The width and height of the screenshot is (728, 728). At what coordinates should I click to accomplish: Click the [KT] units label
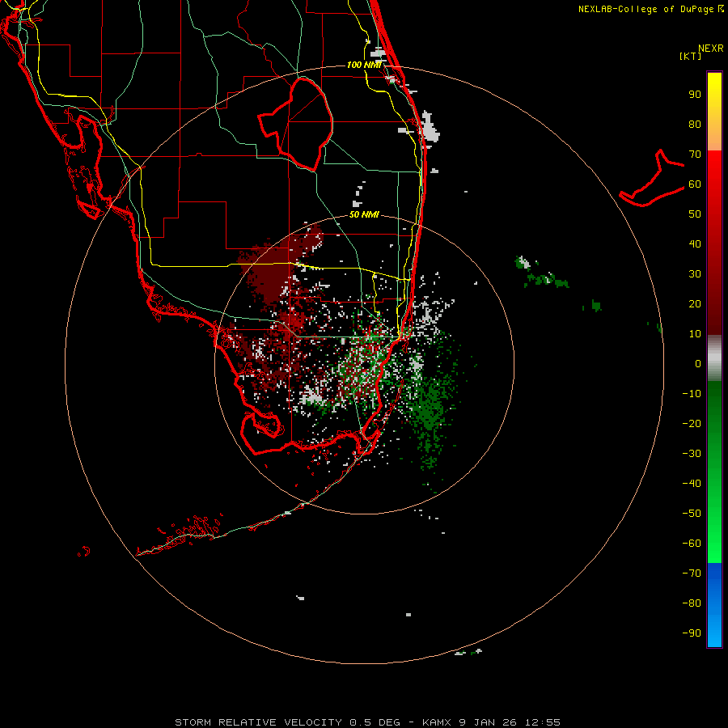690,56
